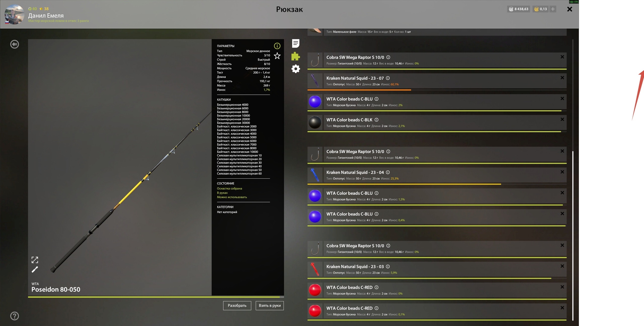Show info for C-BLU bead with 2% wear
644x326 pixels.
click(376, 99)
